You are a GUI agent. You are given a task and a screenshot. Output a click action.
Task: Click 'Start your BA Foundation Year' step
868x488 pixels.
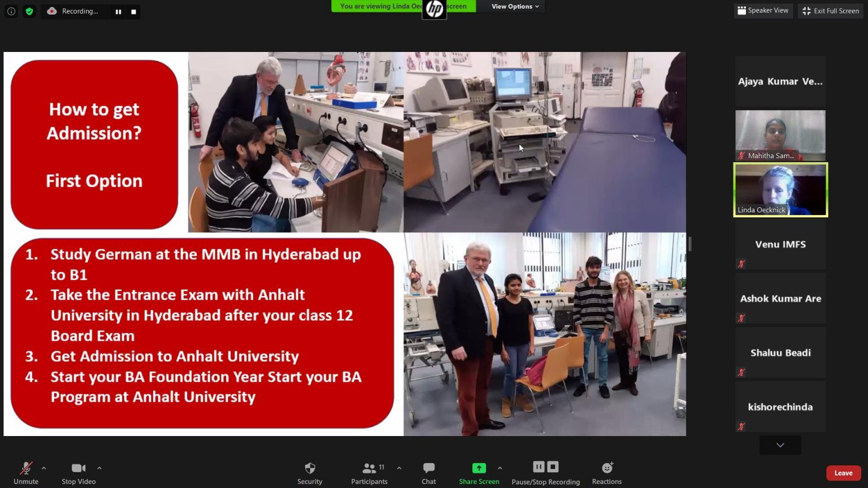pyautogui.click(x=206, y=386)
